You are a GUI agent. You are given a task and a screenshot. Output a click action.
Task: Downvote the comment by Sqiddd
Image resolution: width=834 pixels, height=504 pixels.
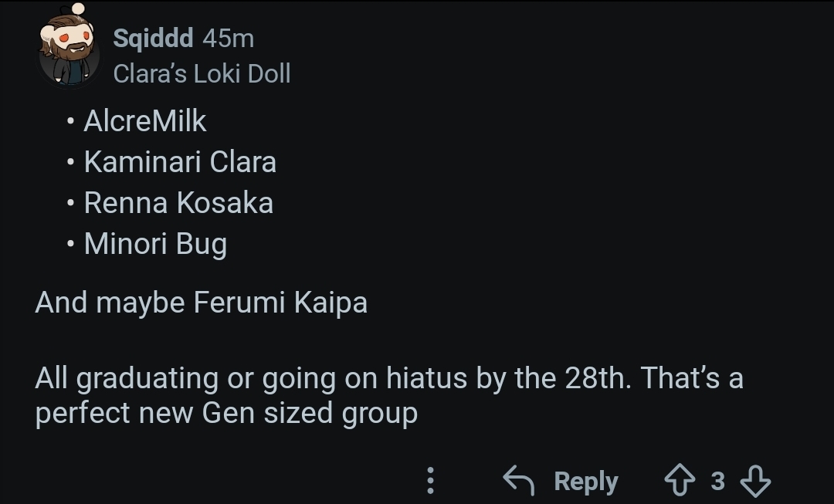pos(755,481)
